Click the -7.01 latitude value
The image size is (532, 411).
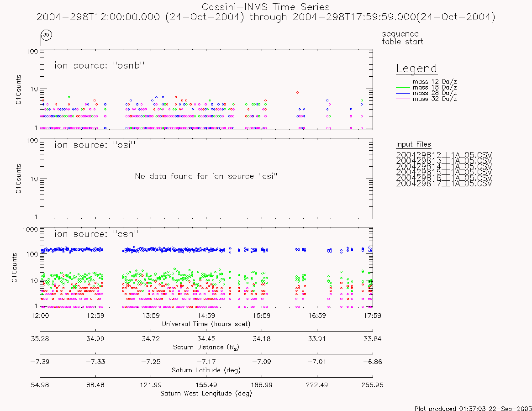[x=317, y=362]
